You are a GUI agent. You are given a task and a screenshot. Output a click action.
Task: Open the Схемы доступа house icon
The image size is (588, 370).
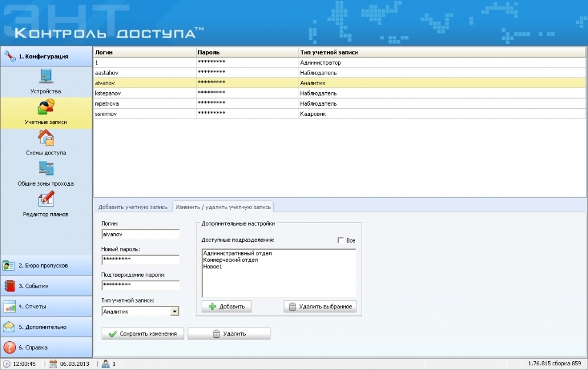[x=46, y=137]
